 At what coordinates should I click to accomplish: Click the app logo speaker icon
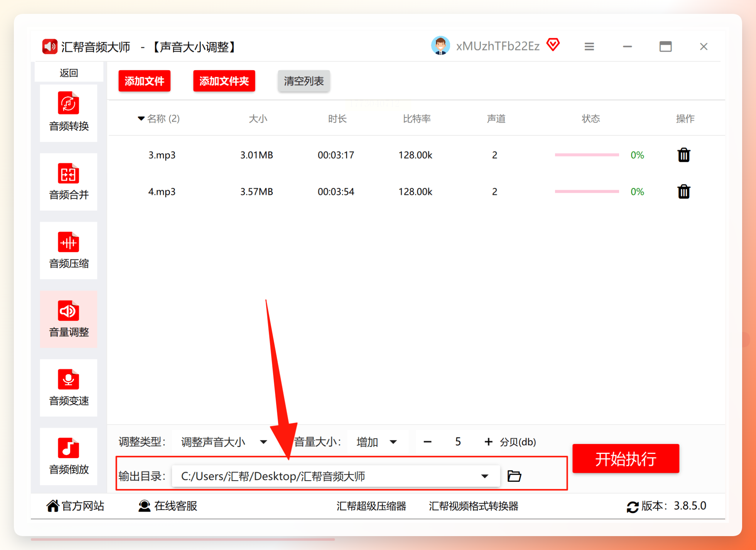click(x=50, y=47)
